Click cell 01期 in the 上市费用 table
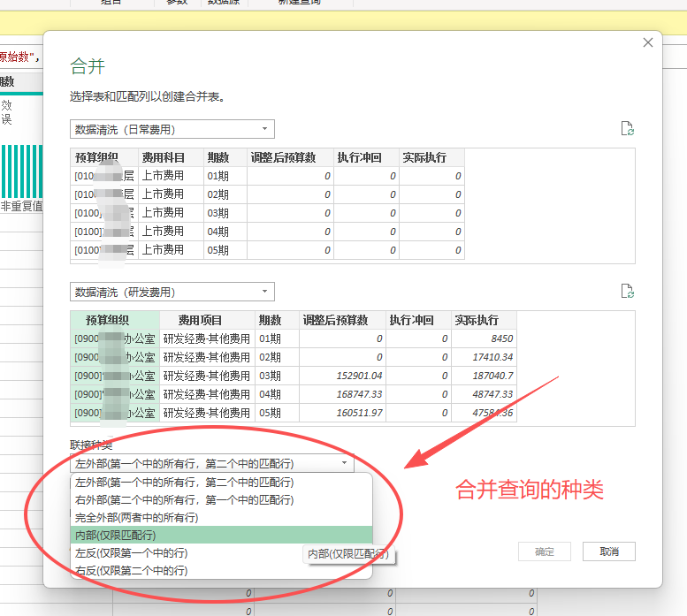This screenshot has width=687, height=616. pyautogui.click(x=225, y=176)
